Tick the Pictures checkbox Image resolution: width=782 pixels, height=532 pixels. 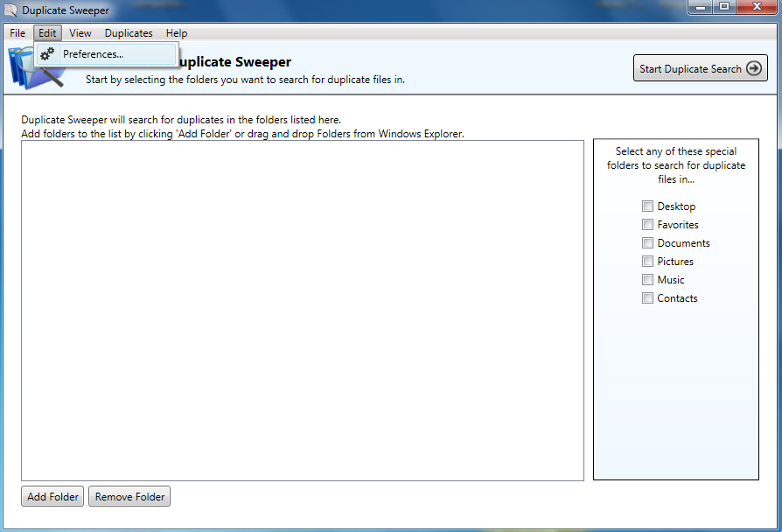647,261
